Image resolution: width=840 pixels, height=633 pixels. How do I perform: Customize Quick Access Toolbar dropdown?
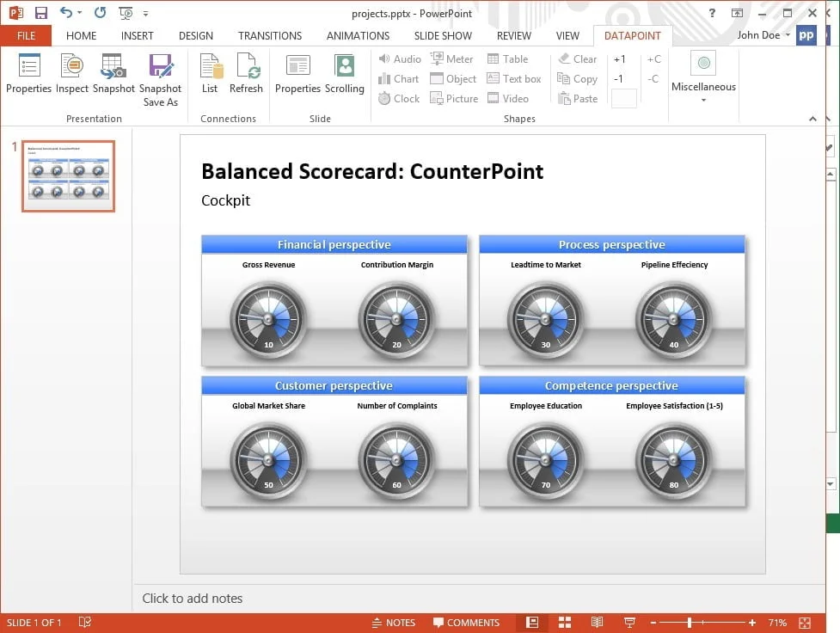(x=145, y=14)
